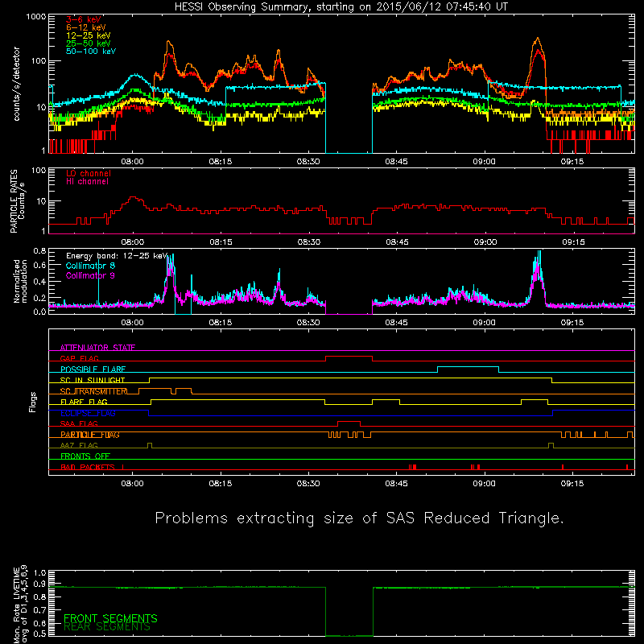Click the 08:45 tick label under particle rates plot
The width and height of the screenshot is (644, 644).
pyautogui.click(x=397, y=242)
